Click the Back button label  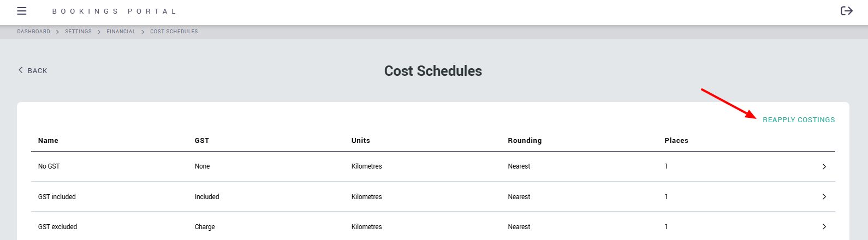tap(37, 71)
